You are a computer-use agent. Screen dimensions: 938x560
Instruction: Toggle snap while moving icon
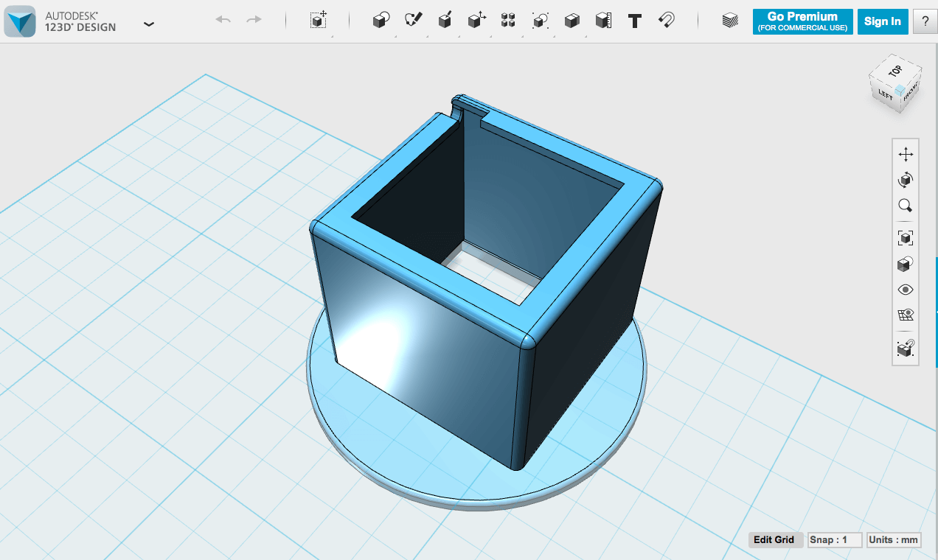906,347
